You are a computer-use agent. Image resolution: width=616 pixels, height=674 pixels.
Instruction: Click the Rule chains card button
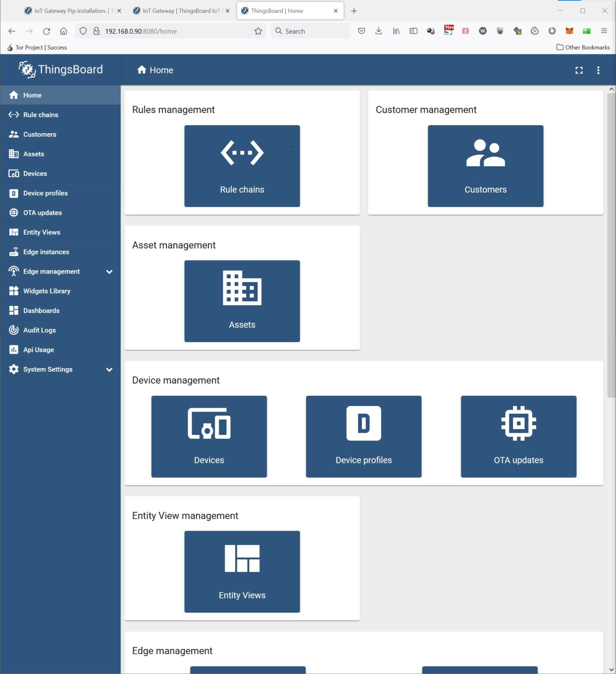242,166
